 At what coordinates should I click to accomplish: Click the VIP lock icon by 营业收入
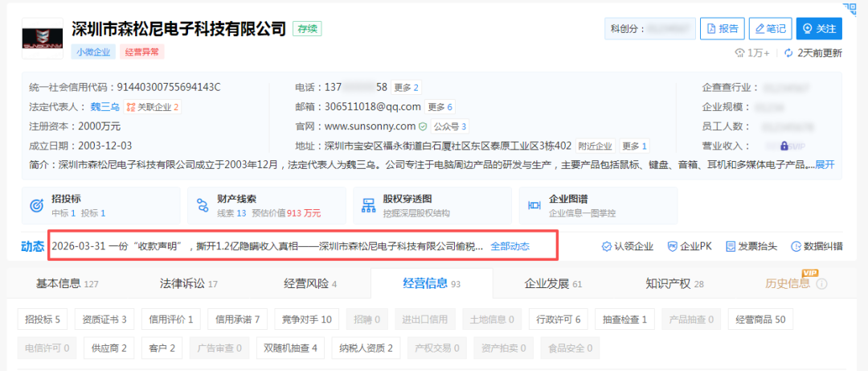[784, 146]
